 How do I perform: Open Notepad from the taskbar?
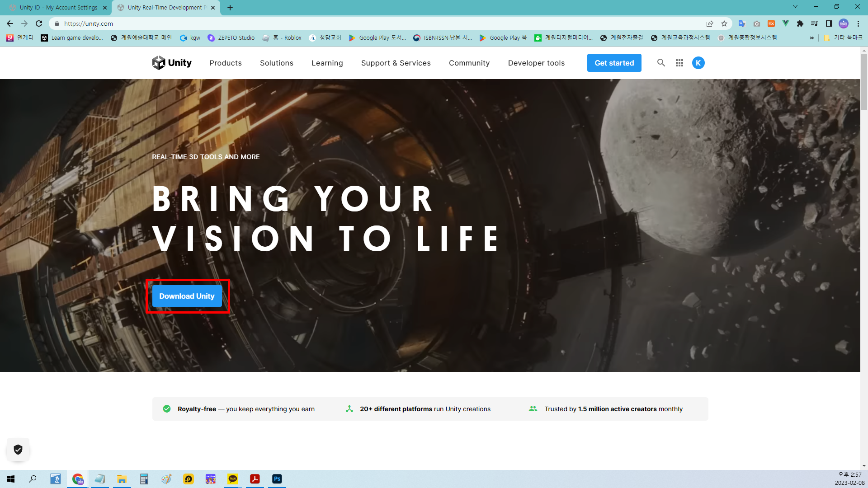click(100, 479)
